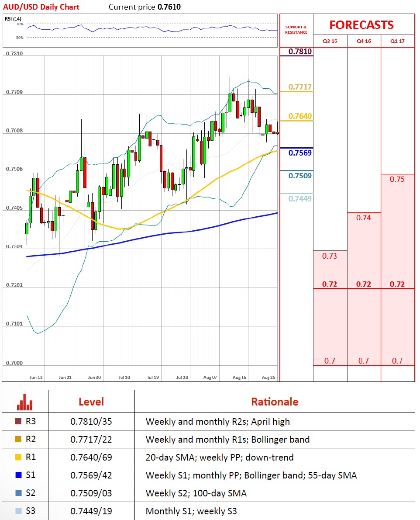Click the bold 0.72 value under Q3 16
Viewport: 420px width, 520px height.
click(330, 284)
